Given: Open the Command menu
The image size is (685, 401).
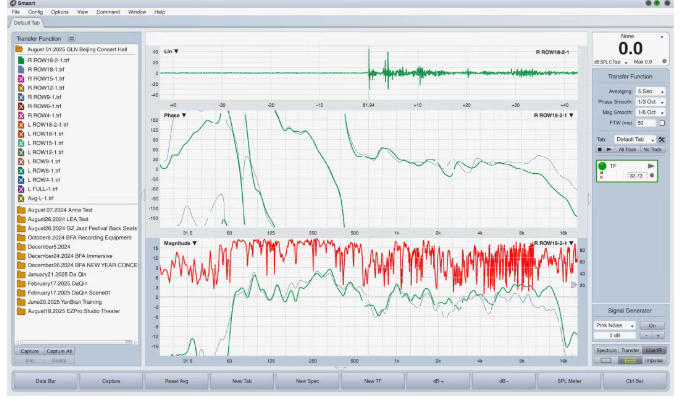Looking at the screenshot, I should [108, 11].
